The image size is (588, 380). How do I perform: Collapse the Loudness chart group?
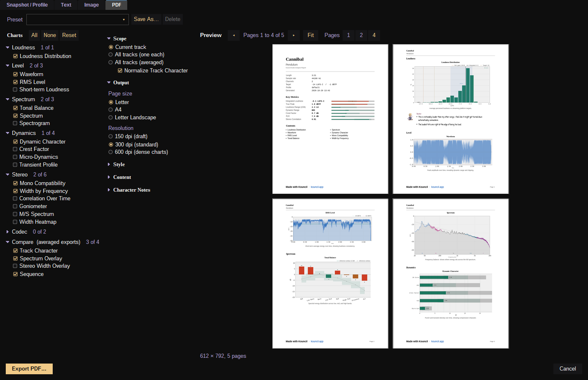pos(7,48)
